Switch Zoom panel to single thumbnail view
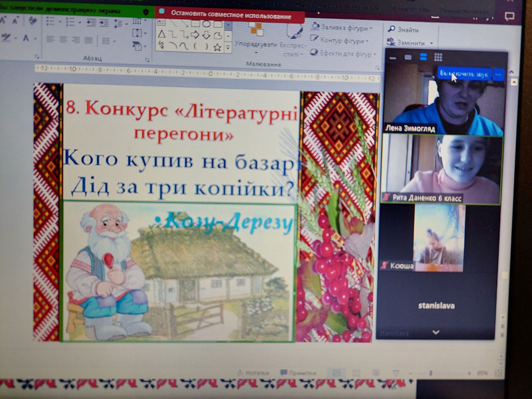This screenshot has height=399, width=532. coord(408,57)
